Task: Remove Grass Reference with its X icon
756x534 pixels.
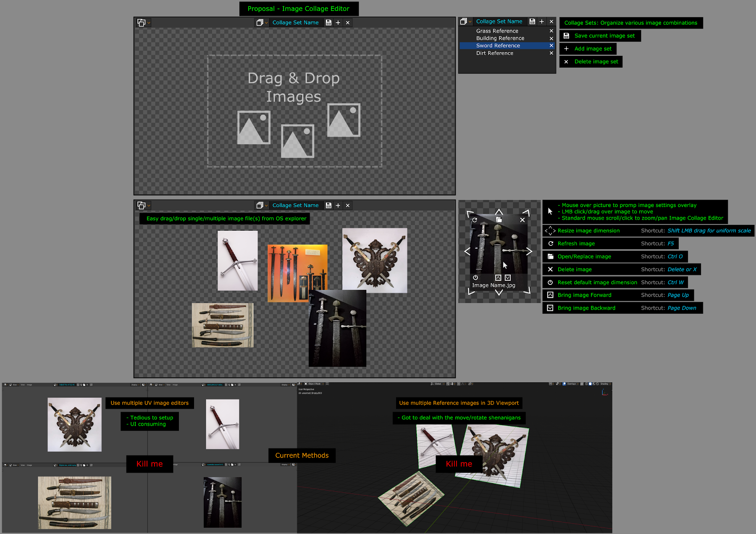Action: pos(551,31)
